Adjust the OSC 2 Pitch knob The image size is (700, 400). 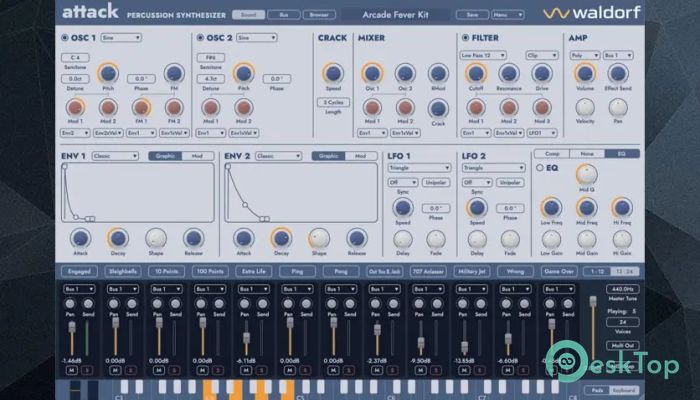[x=243, y=73]
